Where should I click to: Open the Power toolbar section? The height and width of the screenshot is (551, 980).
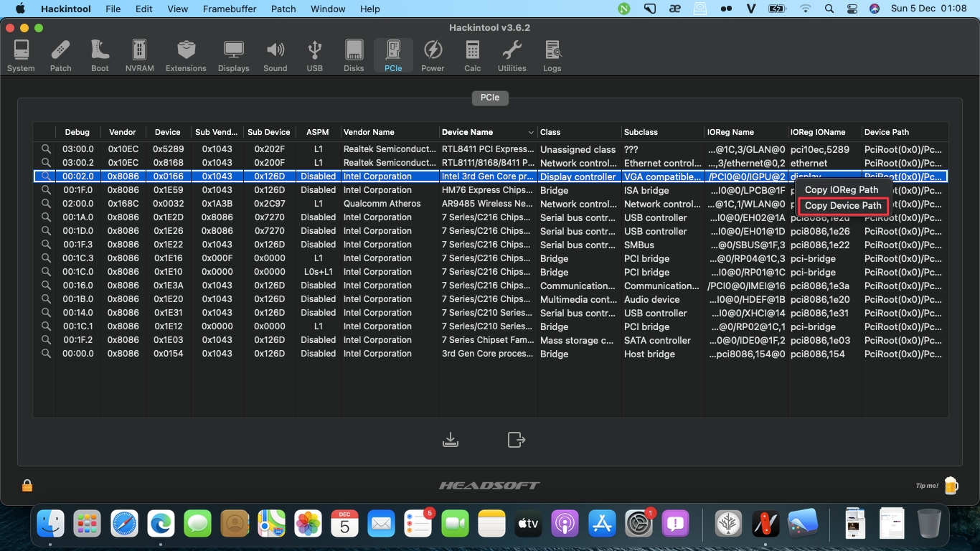pyautogui.click(x=433, y=56)
